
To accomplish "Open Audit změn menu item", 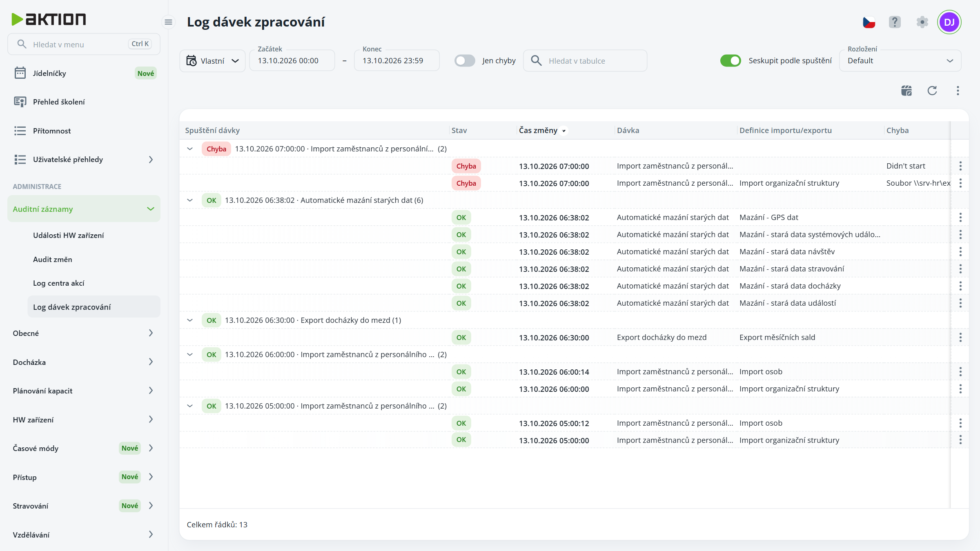I will [x=53, y=260].
